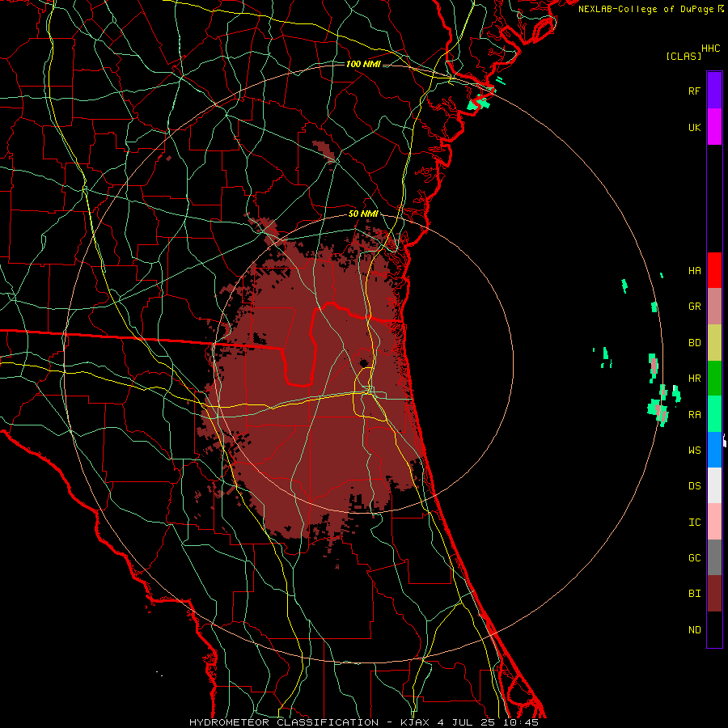Screen dimensions: 728x728
Task: Click the RA legend label
Action: click(x=694, y=415)
